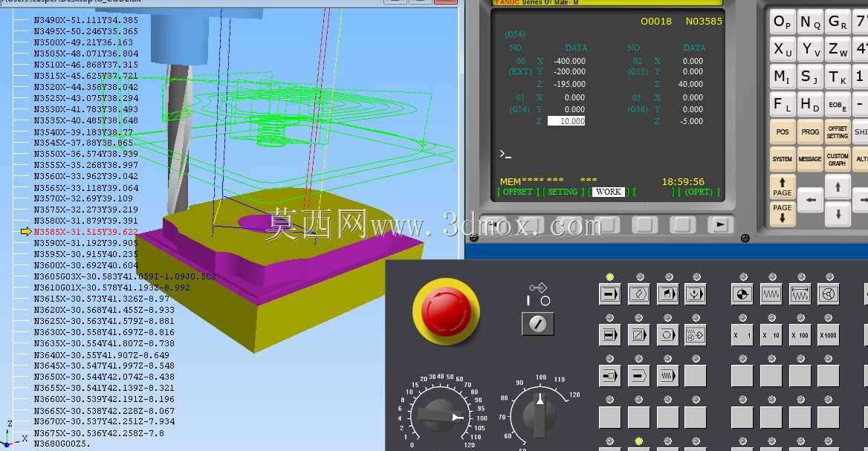868x451 pixels.
Task: Toggle the single block button
Action: pyautogui.click(x=609, y=335)
